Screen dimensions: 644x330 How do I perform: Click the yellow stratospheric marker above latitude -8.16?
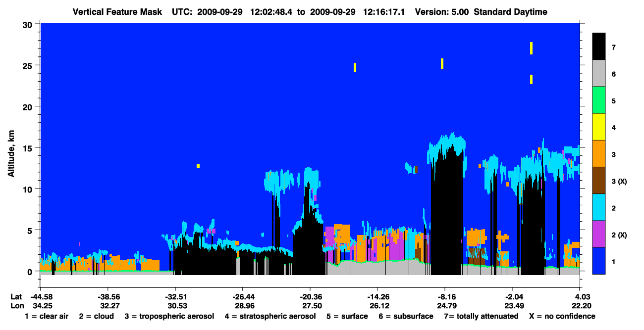[x=442, y=64]
